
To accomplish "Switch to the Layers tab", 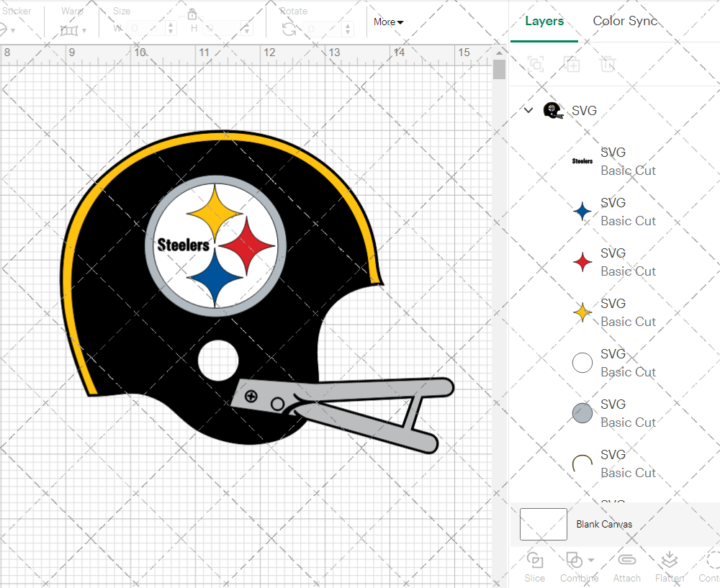I will pos(544,21).
